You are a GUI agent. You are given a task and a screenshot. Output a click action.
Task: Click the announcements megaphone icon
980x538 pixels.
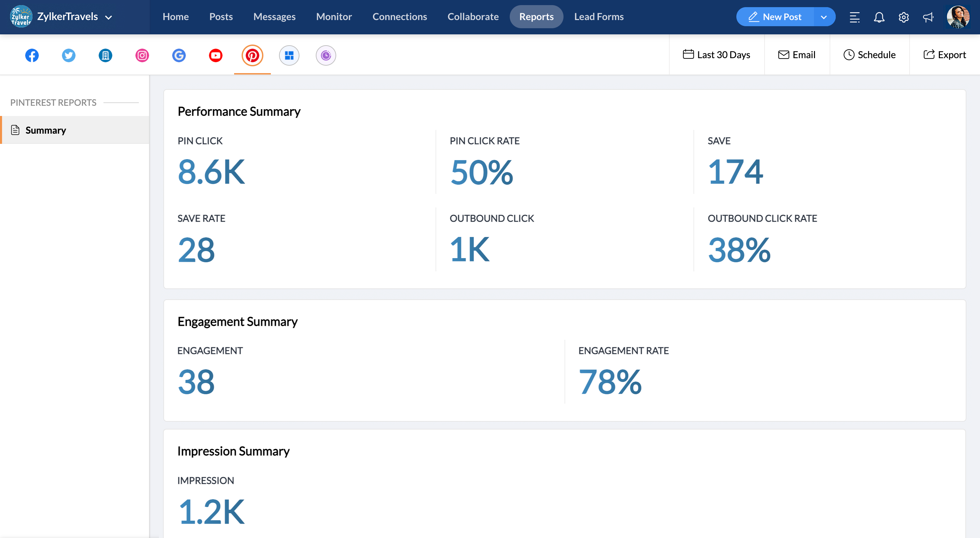[928, 17]
